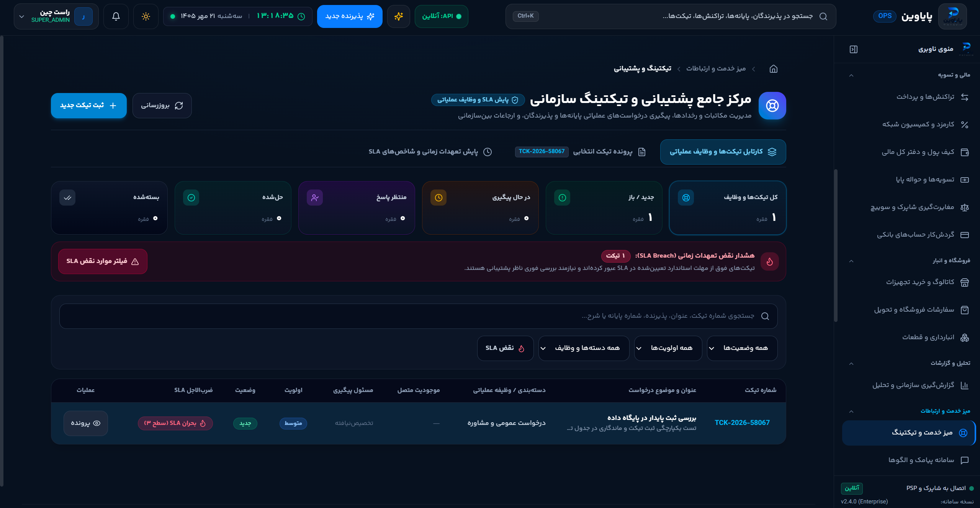This screenshot has width=980, height=508.
Task: Click بروزرسانی refresh button
Action: [x=162, y=106]
